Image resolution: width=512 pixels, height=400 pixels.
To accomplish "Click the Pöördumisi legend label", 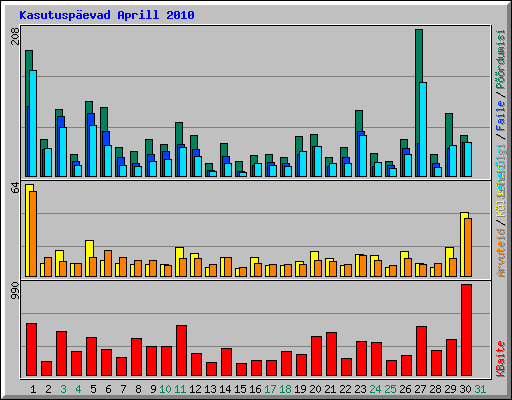I will coord(501,59).
